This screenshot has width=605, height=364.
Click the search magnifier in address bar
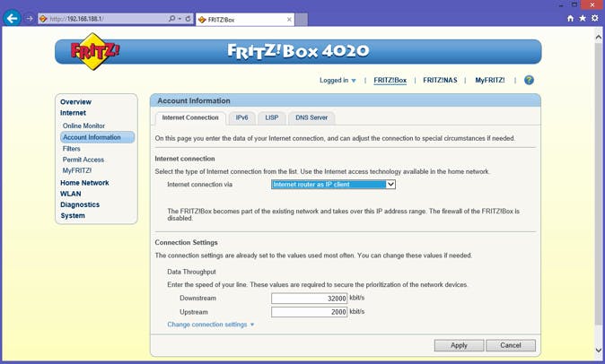click(x=172, y=19)
